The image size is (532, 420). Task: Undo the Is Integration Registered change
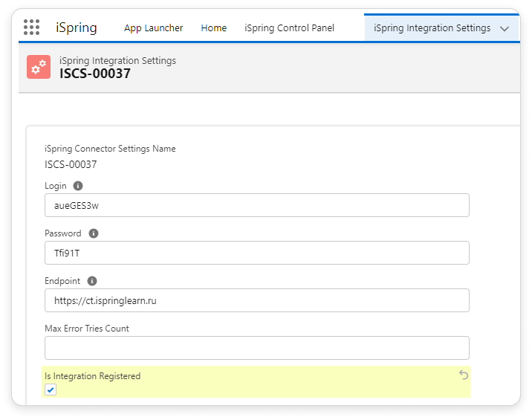464,375
